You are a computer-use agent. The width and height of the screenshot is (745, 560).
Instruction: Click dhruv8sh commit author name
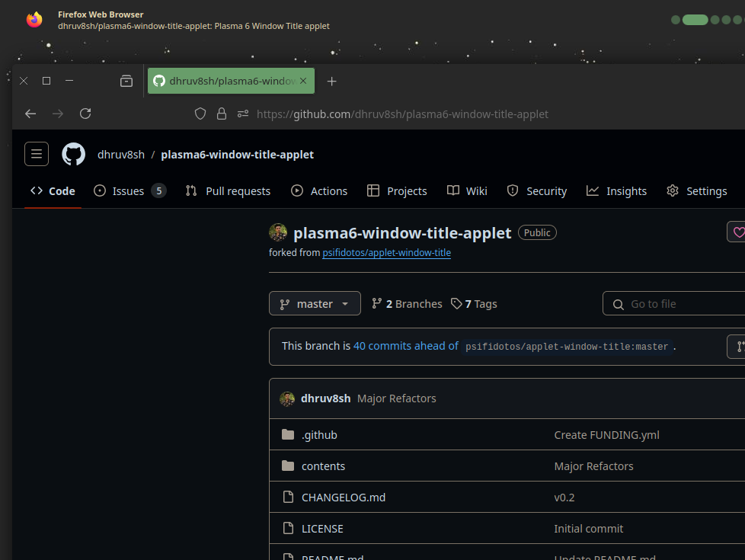326,398
